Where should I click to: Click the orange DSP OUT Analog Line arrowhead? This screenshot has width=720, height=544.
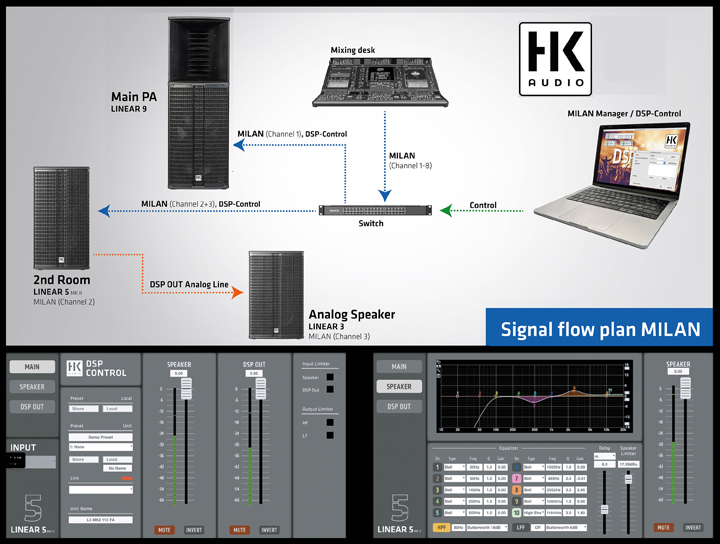tap(237, 292)
